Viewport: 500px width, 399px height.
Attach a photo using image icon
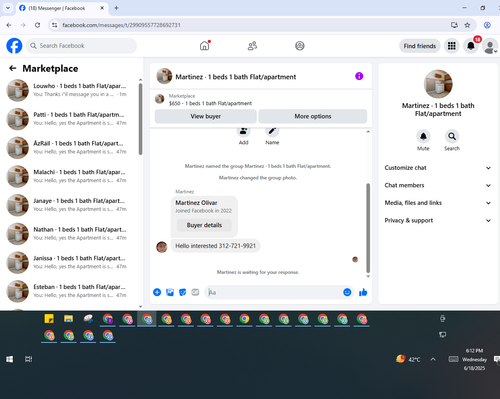coord(170,292)
